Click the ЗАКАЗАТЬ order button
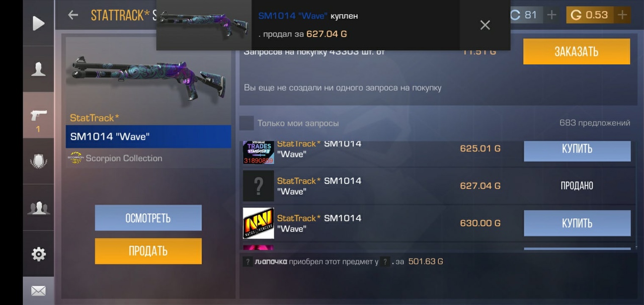The height and width of the screenshot is (305, 644). pyautogui.click(x=577, y=51)
